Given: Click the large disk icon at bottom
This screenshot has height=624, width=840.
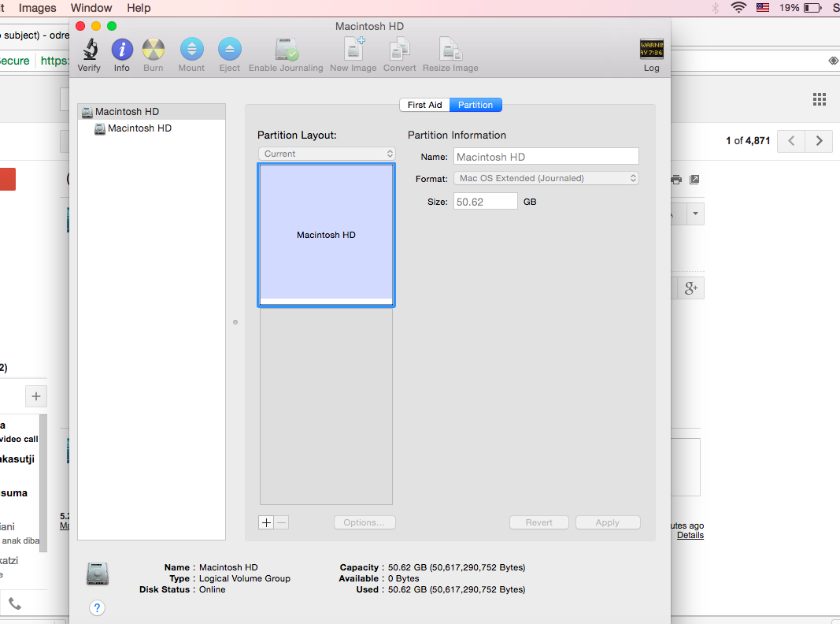Looking at the screenshot, I should [x=98, y=574].
